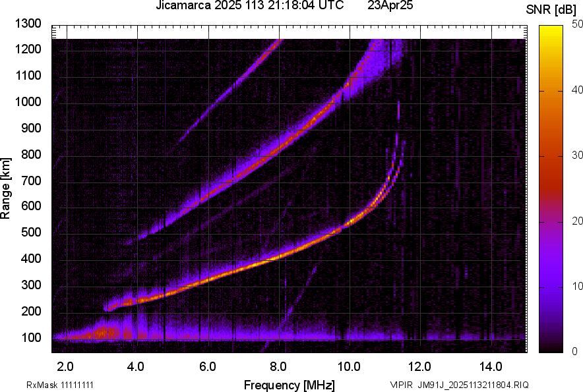The width and height of the screenshot is (583, 392).
Task: Click the colorbar tick label '20'
Action: [578, 221]
